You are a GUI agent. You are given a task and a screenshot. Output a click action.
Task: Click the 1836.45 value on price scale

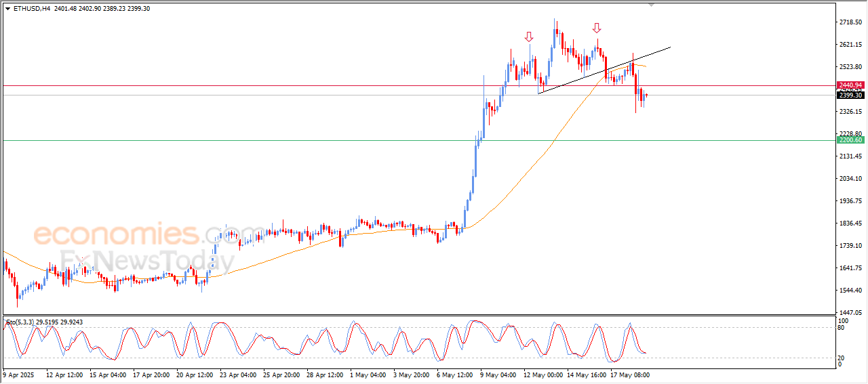[x=850, y=223]
